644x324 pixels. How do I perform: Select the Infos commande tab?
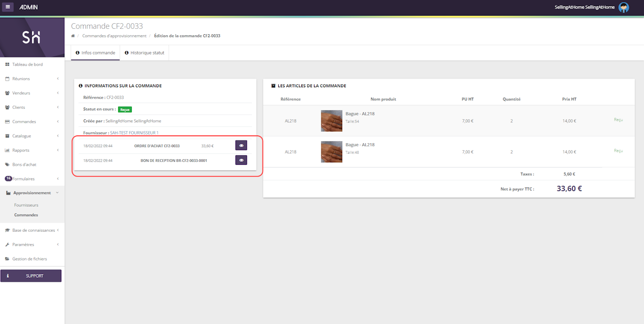click(x=96, y=53)
